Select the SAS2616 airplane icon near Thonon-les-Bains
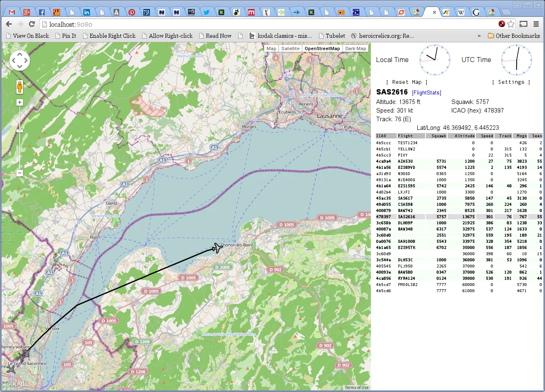The width and height of the screenshot is (545, 392). (x=217, y=248)
